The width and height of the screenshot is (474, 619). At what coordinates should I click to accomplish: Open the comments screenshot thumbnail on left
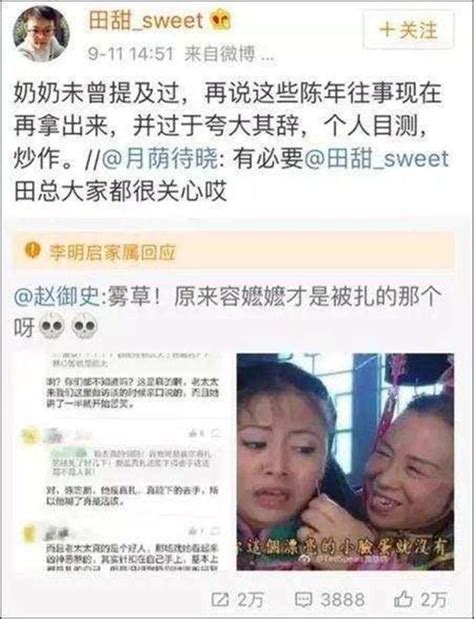pos(124,462)
